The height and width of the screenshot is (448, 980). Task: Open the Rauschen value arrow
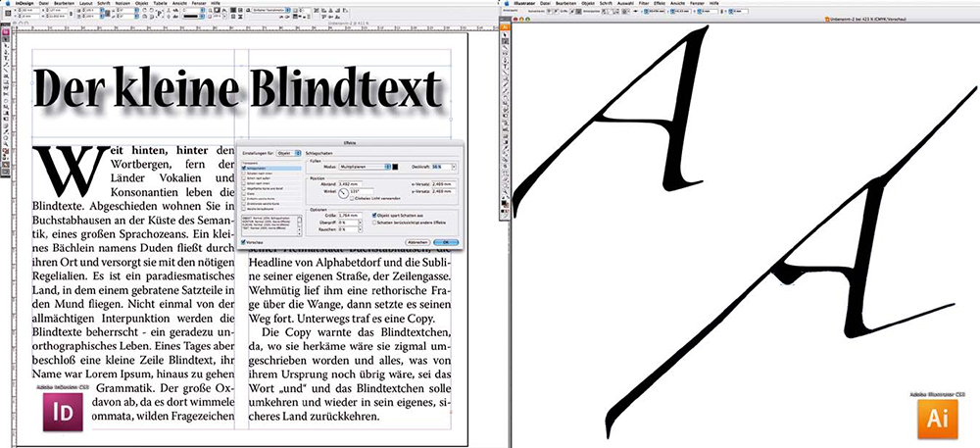[360, 229]
